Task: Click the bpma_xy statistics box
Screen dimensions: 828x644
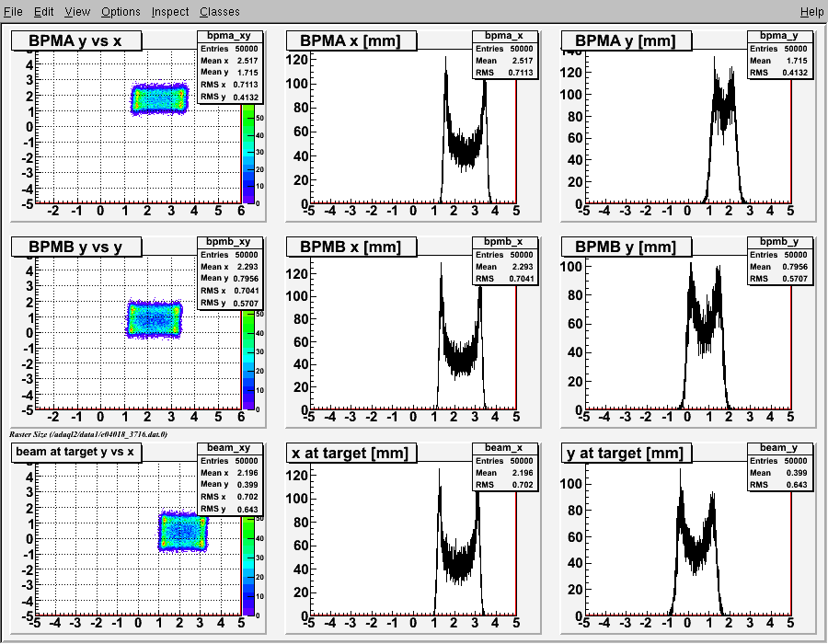Action: point(230,67)
